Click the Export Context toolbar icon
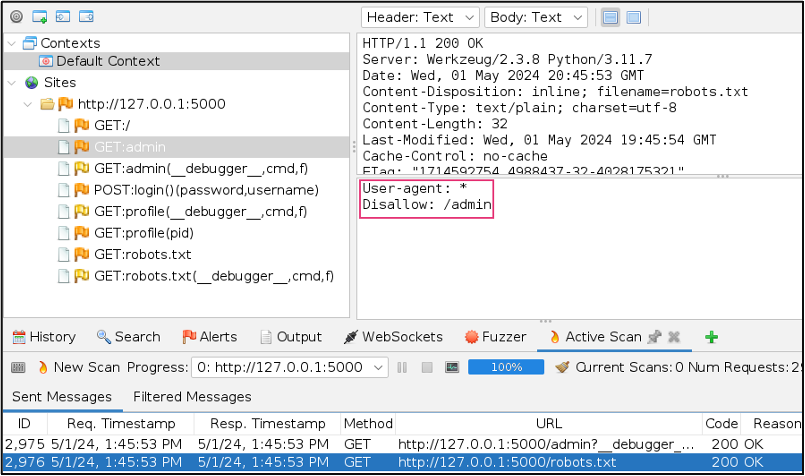805x476 pixels. [x=86, y=16]
